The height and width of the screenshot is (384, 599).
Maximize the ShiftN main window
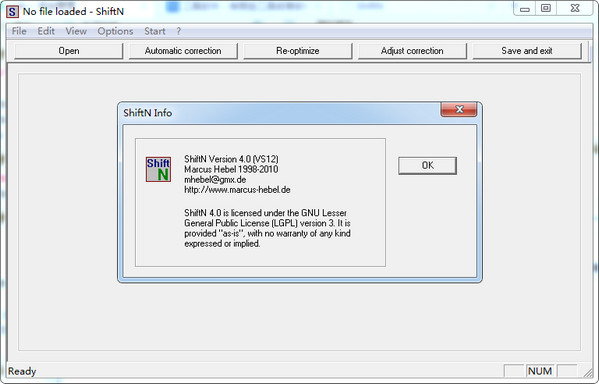pos(546,8)
